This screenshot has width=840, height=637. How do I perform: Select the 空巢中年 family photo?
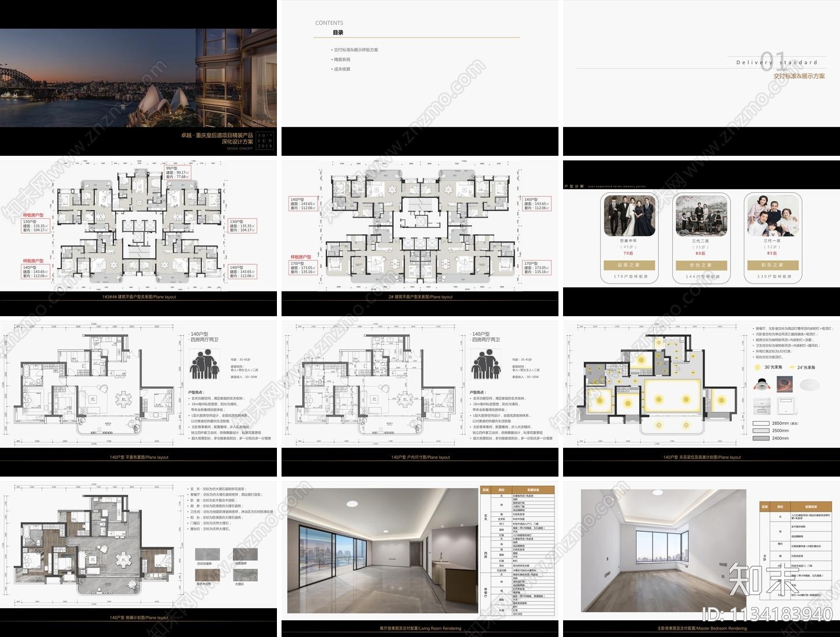point(630,216)
